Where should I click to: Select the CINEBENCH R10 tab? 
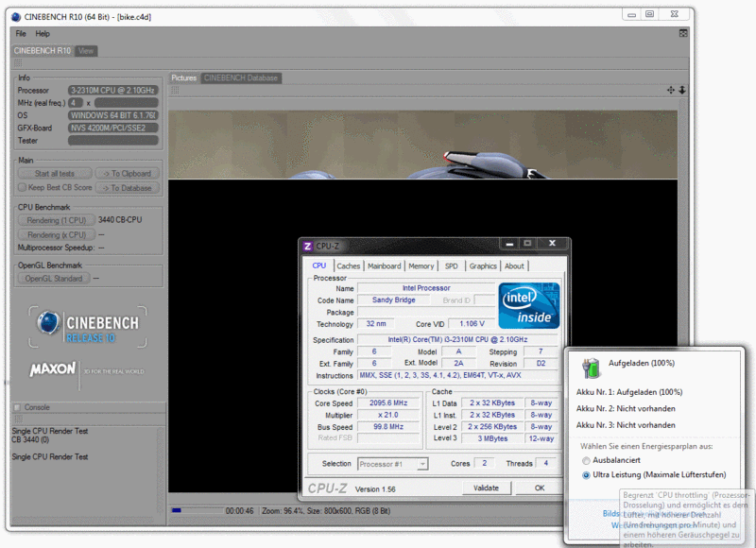(x=43, y=51)
